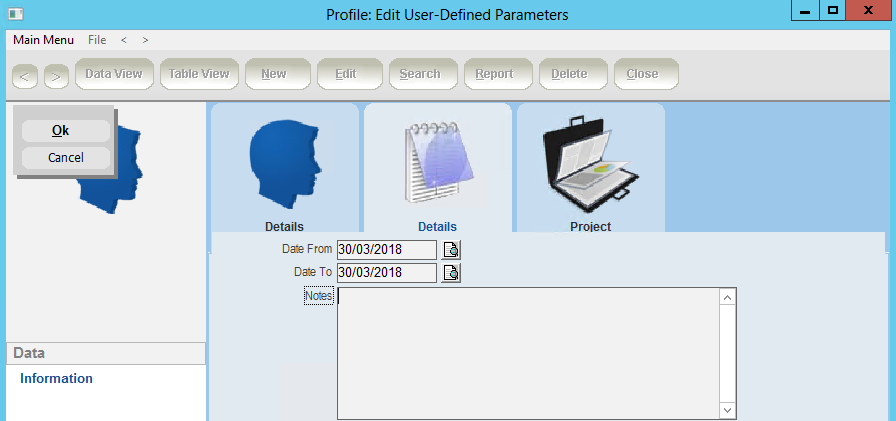The height and width of the screenshot is (421, 896).
Task: Open calendar picker for Date To
Action: point(451,273)
